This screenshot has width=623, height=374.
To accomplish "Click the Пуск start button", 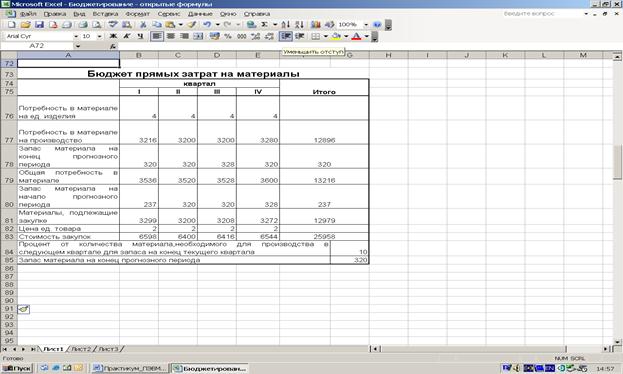I will click(17, 368).
